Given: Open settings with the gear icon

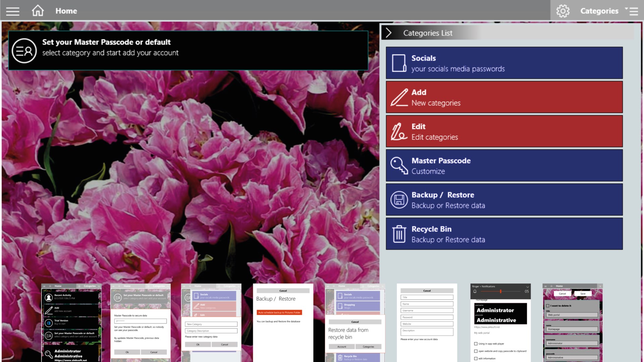Looking at the screenshot, I should (562, 11).
